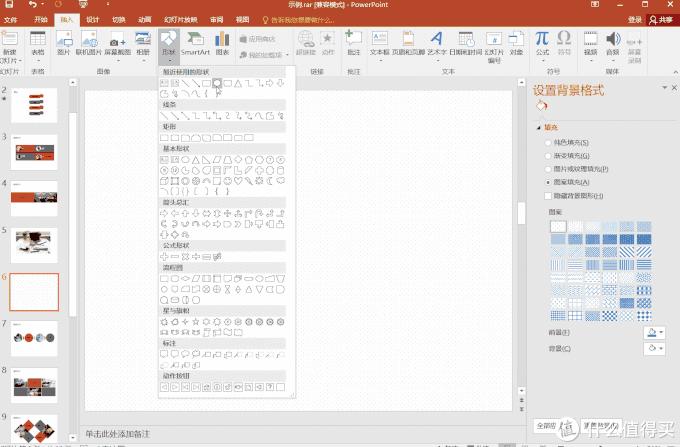Screen dimensions: 680x447
Task: Click the paint bucket fill icon in format pane
Action: click(542, 105)
